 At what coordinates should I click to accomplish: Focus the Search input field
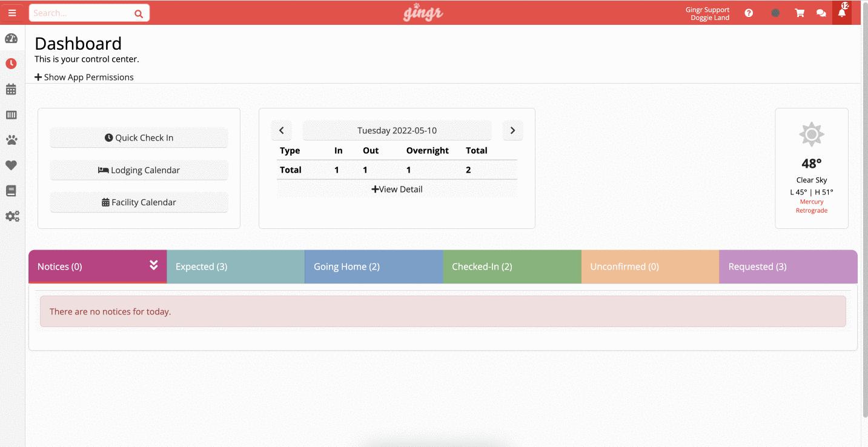click(x=81, y=13)
